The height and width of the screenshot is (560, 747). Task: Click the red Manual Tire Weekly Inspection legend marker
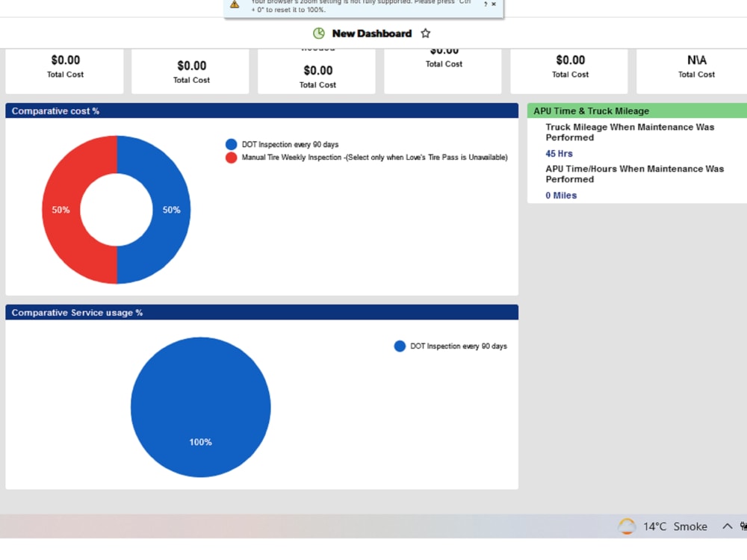click(232, 158)
